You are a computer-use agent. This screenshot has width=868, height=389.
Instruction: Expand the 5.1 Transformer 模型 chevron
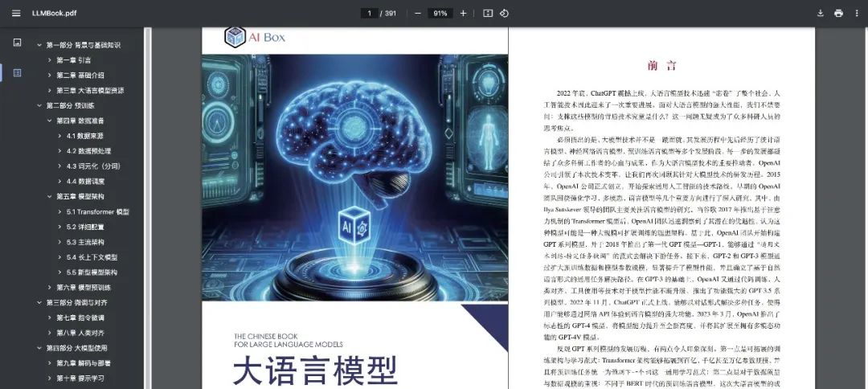[x=59, y=211]
